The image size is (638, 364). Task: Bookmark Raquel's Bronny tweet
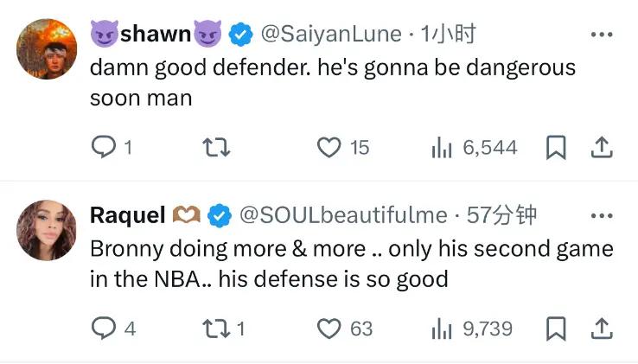click(x=556, y=329)
